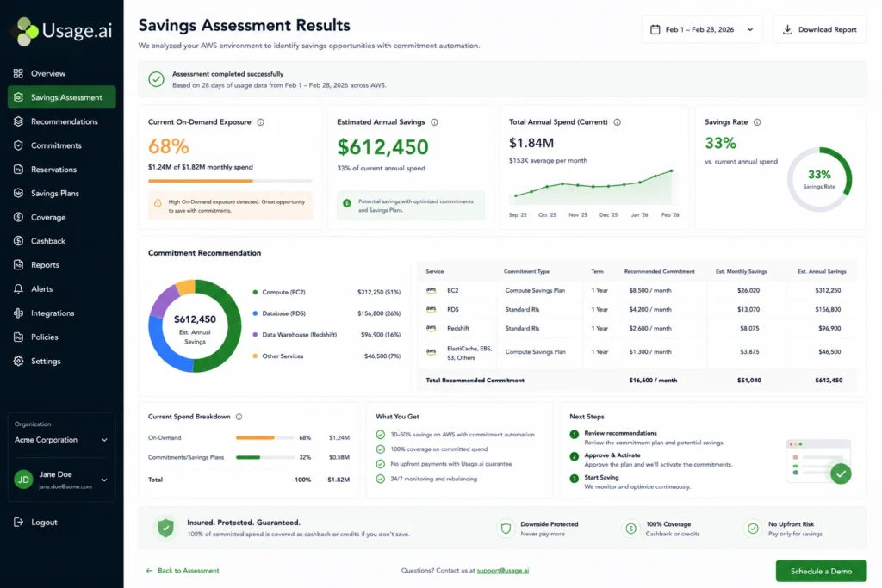Image resolution: width=882 pixels, height=588 pixels.
Task: Click the Commitments shield icon
Action: pos(19,145)
